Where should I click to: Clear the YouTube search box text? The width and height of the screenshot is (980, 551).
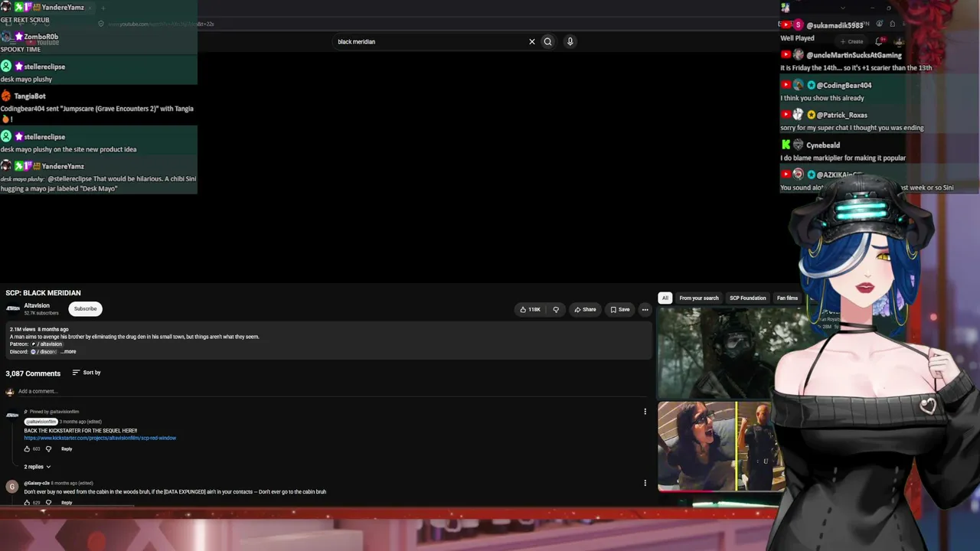pos(532,41)
